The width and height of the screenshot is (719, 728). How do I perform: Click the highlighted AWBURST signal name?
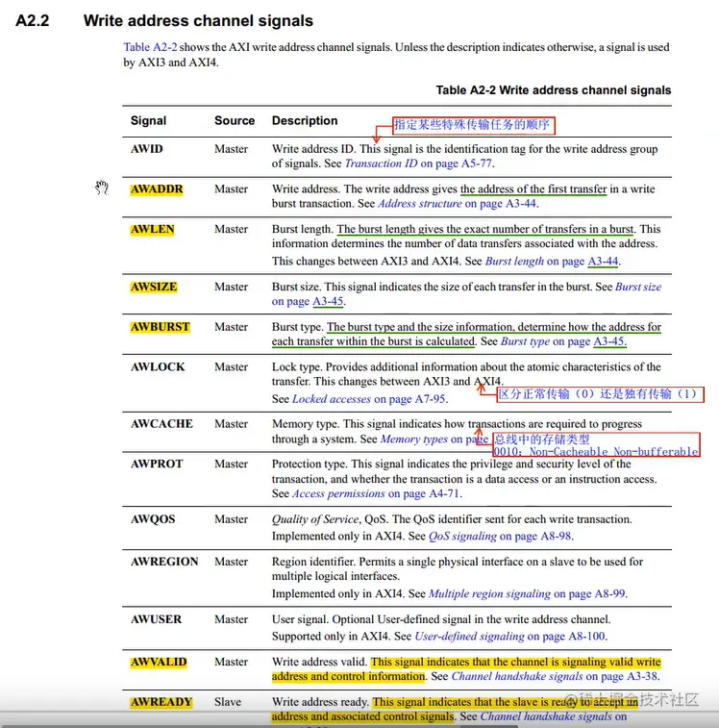[x=161, y=326]
